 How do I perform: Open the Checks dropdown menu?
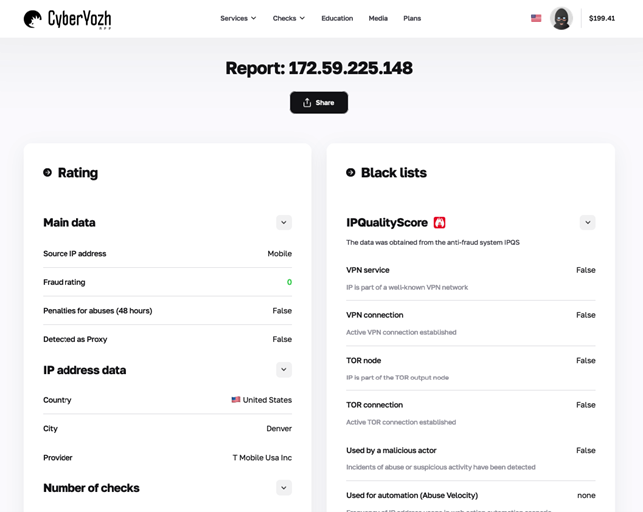pos(289,18)
